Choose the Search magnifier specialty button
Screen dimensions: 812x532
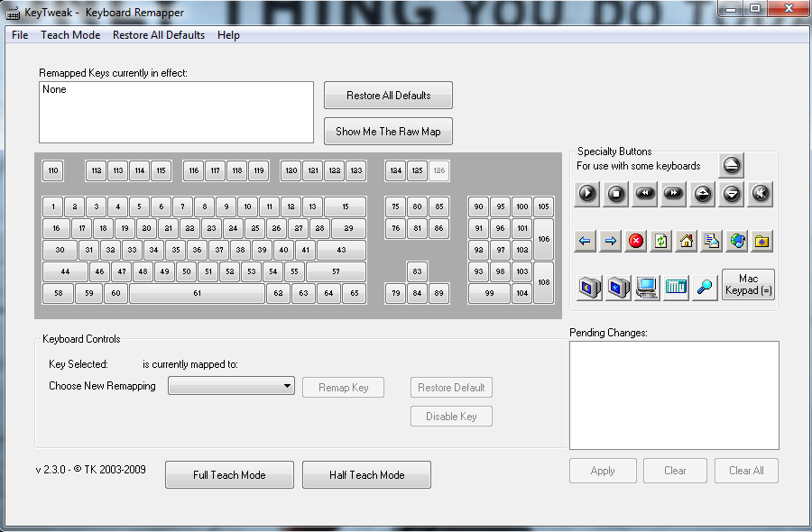click(x=705, y=288)
